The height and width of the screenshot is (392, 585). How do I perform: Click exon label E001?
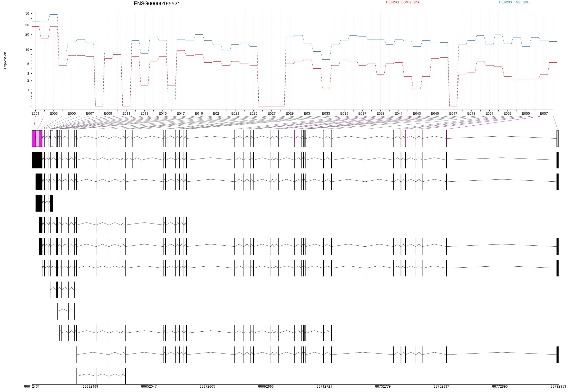(x=35, y=113)
